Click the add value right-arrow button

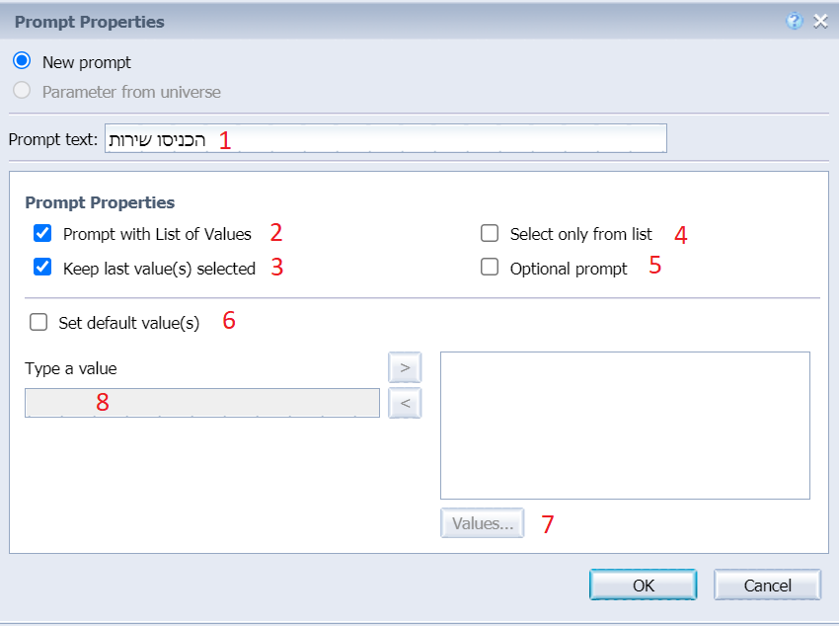coord(405,367)
